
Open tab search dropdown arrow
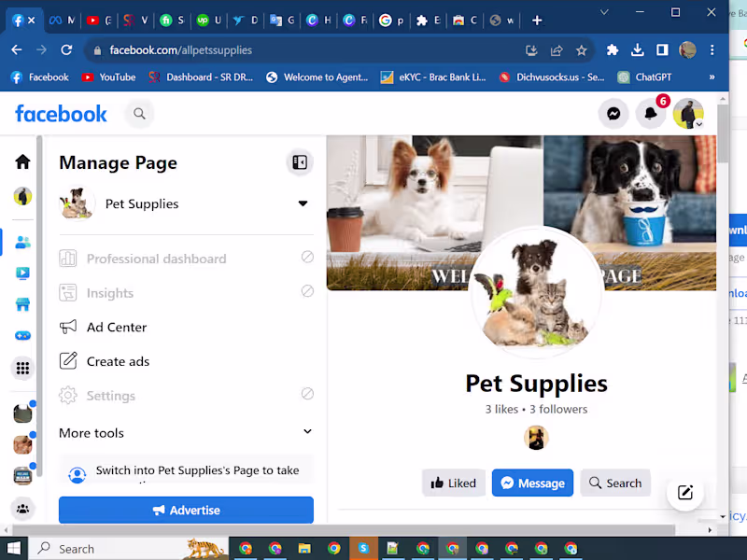click(604, 12)
